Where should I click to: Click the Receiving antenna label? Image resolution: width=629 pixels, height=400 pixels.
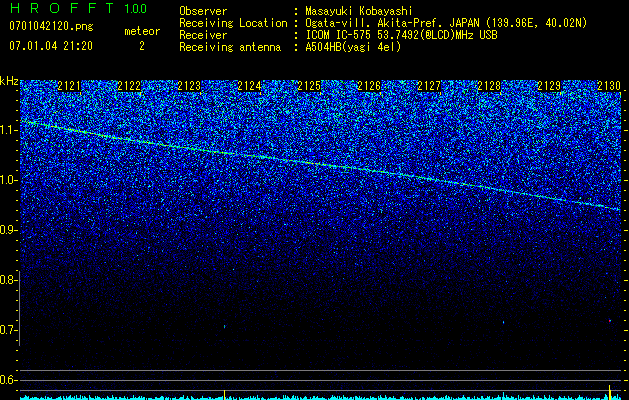pyautogui.click(x=230, y=47)
